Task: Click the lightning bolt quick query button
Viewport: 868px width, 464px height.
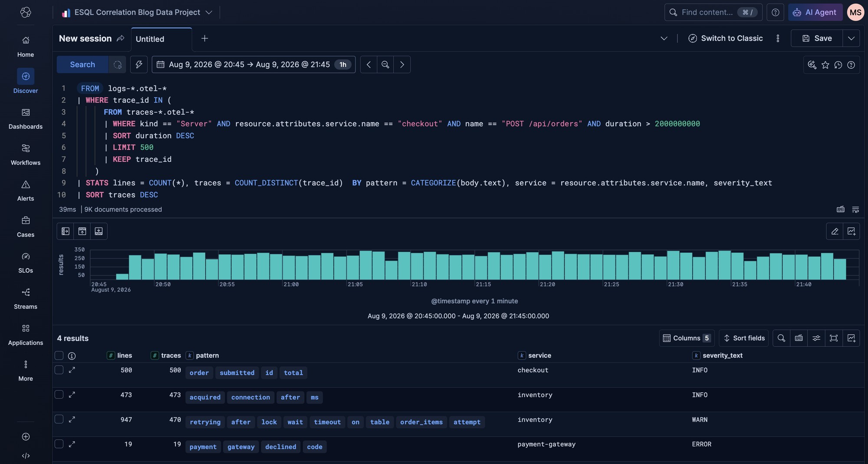Action: point(139,65)
